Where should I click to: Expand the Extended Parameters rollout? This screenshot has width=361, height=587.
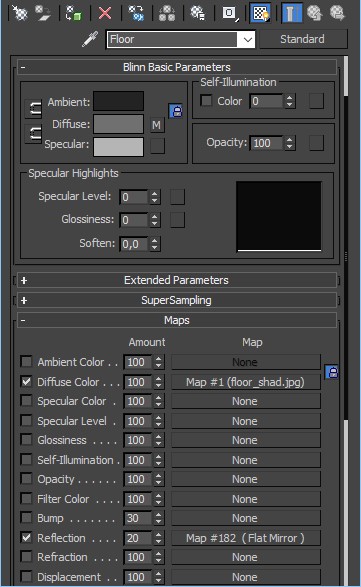click(177, 280)
